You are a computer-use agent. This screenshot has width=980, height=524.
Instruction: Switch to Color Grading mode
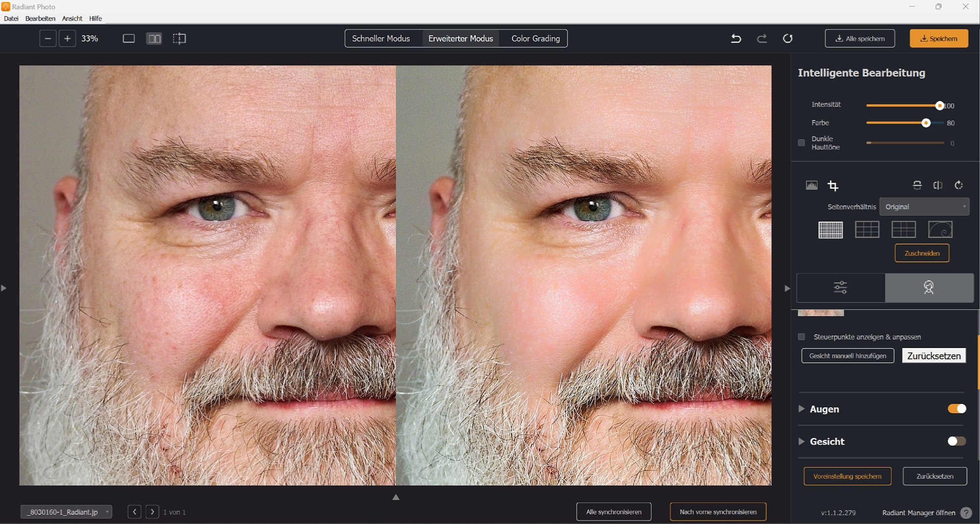click(536, 38)
